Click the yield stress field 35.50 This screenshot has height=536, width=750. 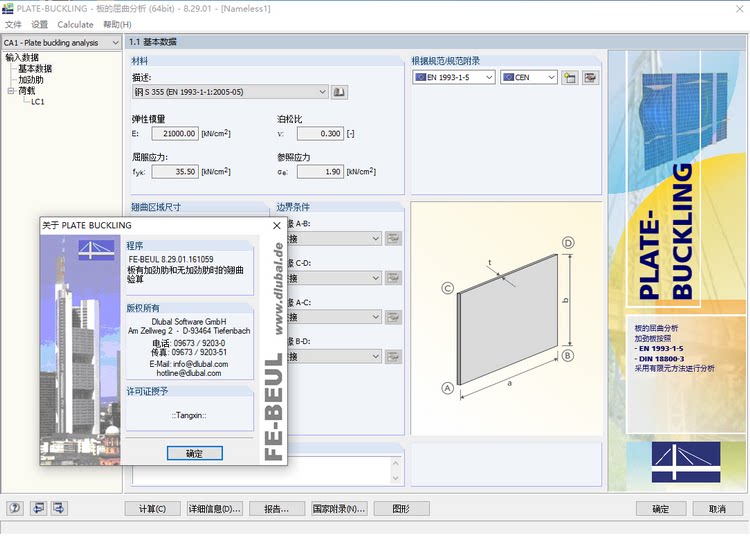click(x=175, y=172)
